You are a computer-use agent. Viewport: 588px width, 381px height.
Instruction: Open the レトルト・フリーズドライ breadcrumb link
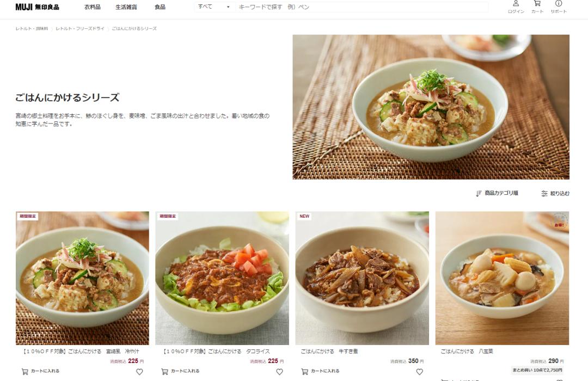tap(80, 28)
